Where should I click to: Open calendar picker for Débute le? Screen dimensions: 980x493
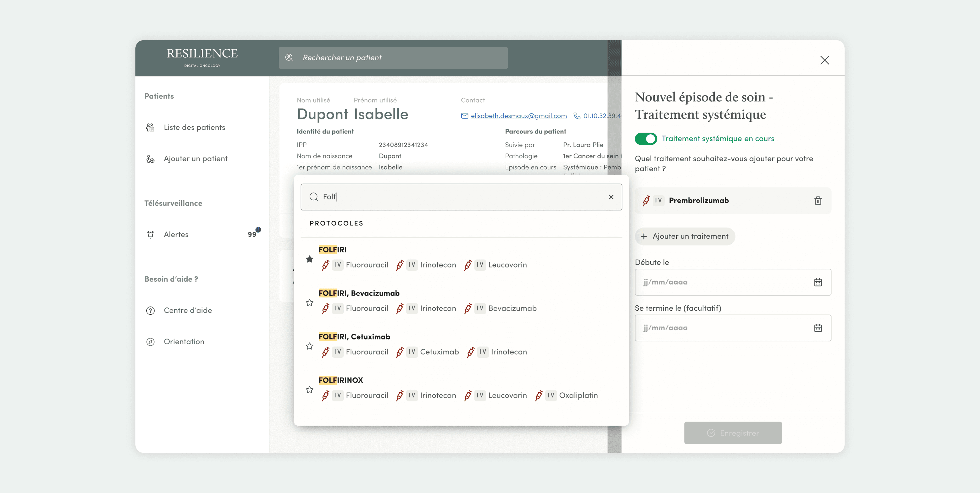(x=818, y=282)
